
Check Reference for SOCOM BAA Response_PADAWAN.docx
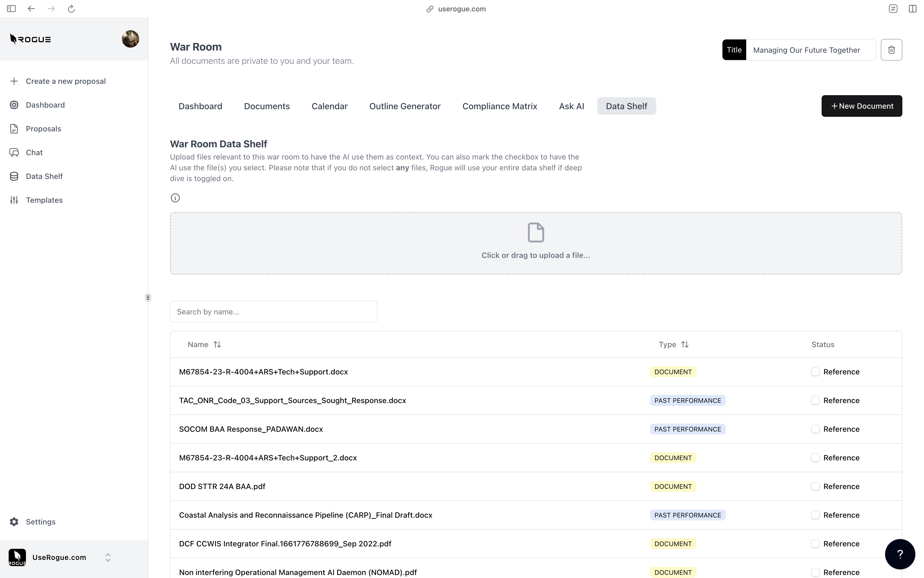815,429
